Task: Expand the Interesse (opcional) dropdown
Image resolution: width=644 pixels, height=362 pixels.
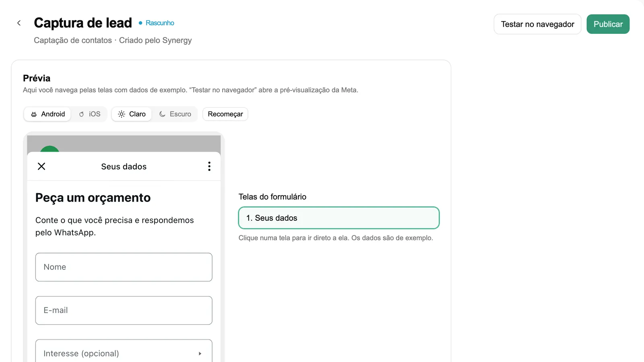Action: tap(124, 353)
